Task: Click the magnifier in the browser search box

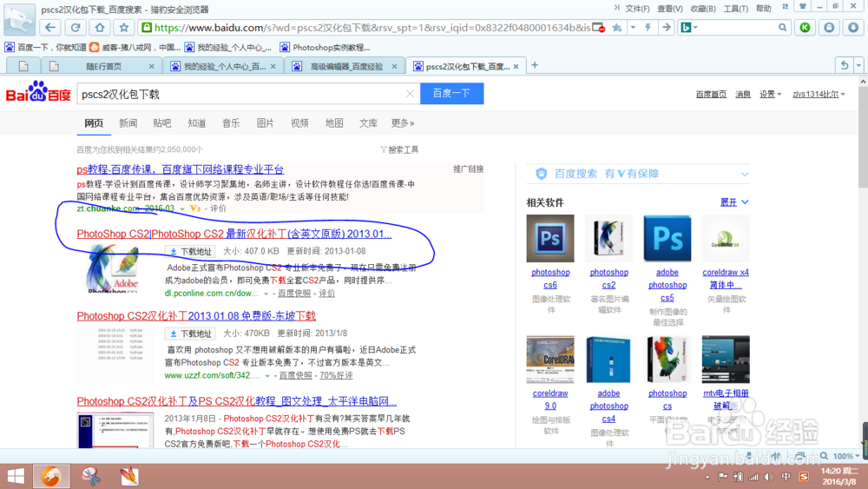Action: (782, 28)
